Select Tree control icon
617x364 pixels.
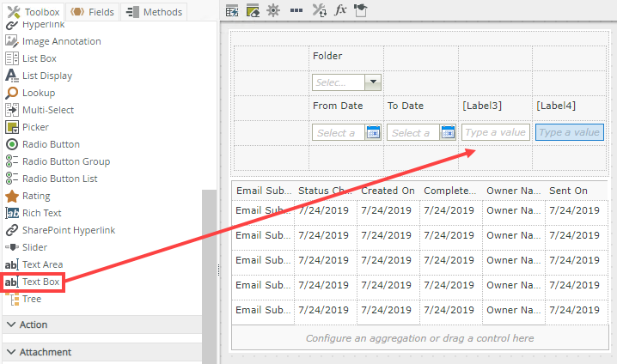[14, 300]
